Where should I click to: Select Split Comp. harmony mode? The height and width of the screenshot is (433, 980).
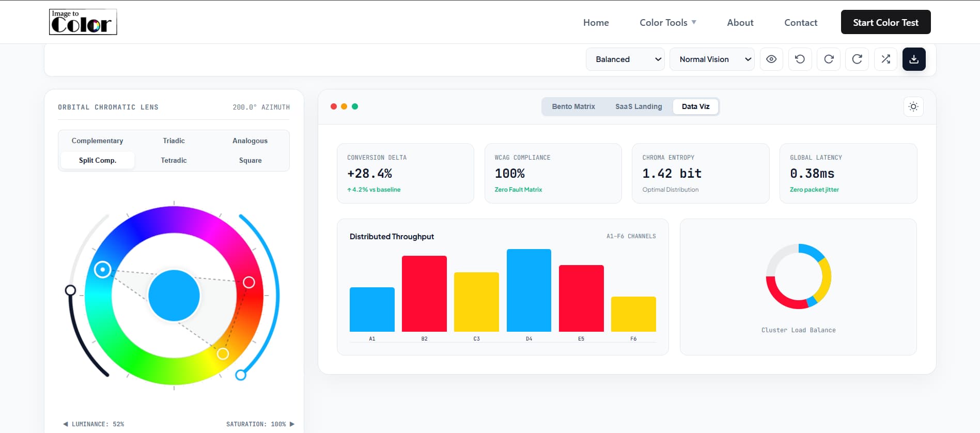pyautogui.click(x=98, y=160)
